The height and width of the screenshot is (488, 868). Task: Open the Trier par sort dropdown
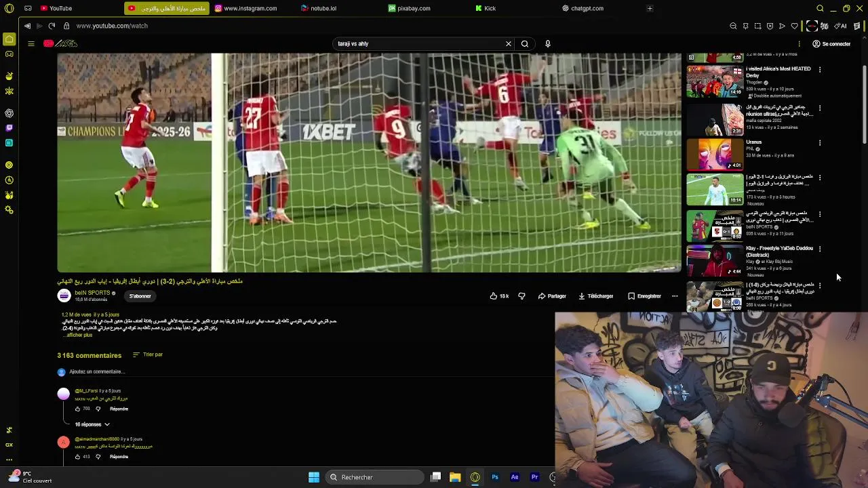click(148, 354)
